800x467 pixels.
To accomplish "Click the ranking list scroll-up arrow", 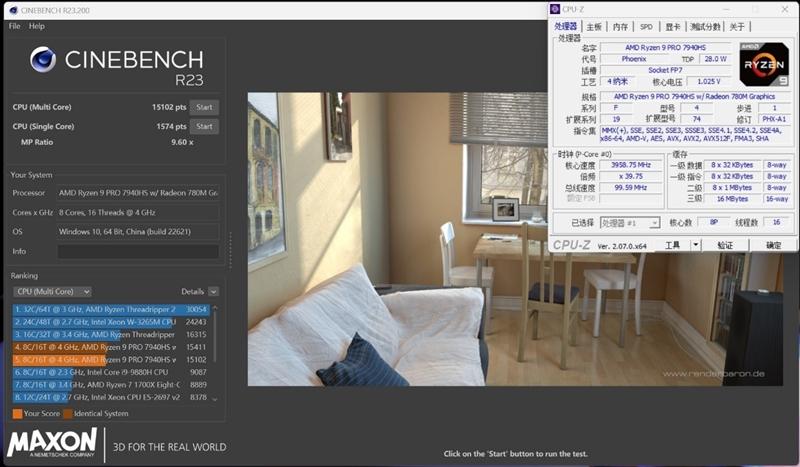I will click(x=215, y=308).
